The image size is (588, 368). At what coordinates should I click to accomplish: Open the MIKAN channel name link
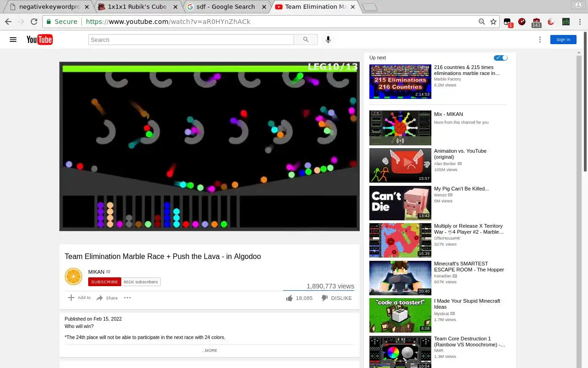tap(96, 272)
